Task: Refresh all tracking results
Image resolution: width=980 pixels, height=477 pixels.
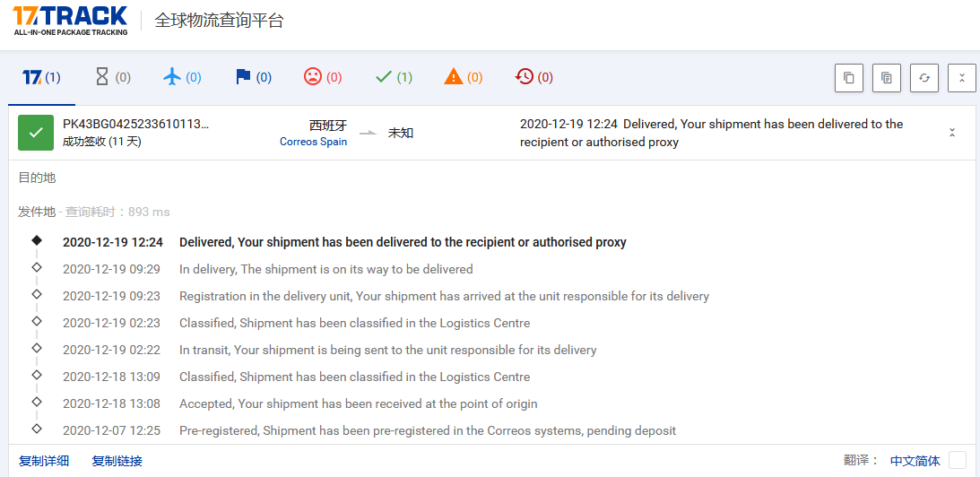Action: 924,78
